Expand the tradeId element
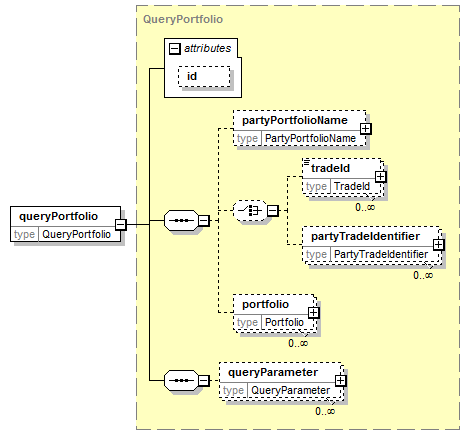Screen dimensions: 470x435 click(380, 177)
